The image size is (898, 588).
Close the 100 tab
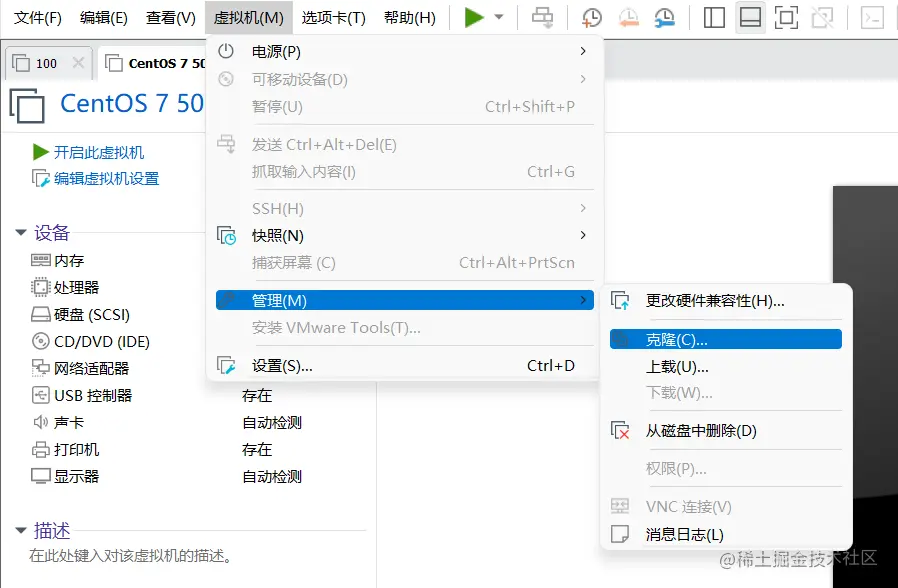(x=78, y=62)
